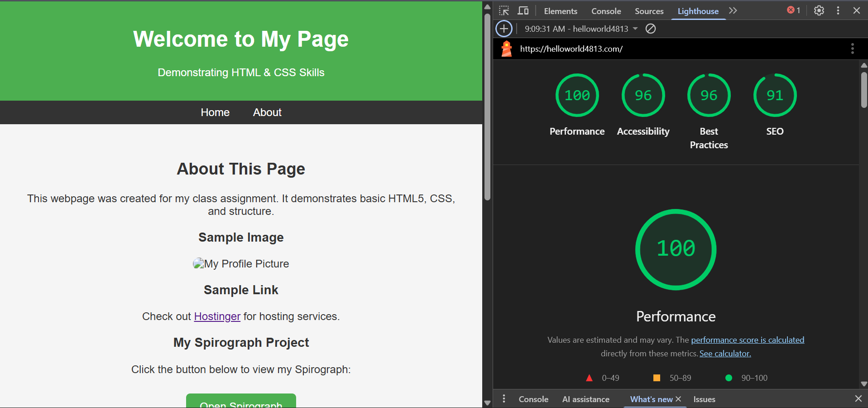Click the lighthouse favicon next to the URL
The height and width of the screenshot is (408, 868).
click(506, 49)
